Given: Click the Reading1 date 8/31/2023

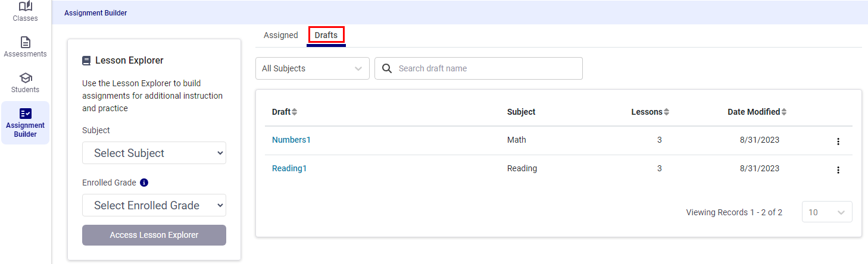Looking at the screenshot, I should click(760, 168).
